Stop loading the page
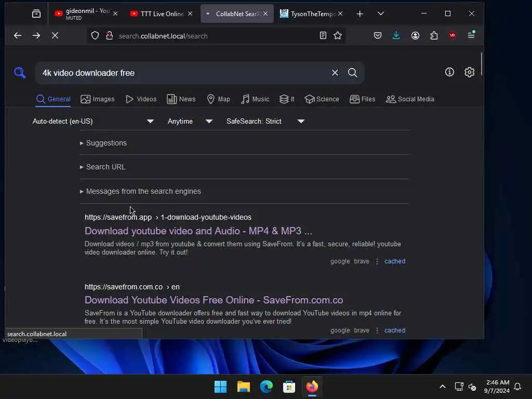This screenshot has height=399, width=532. (55, 36)
